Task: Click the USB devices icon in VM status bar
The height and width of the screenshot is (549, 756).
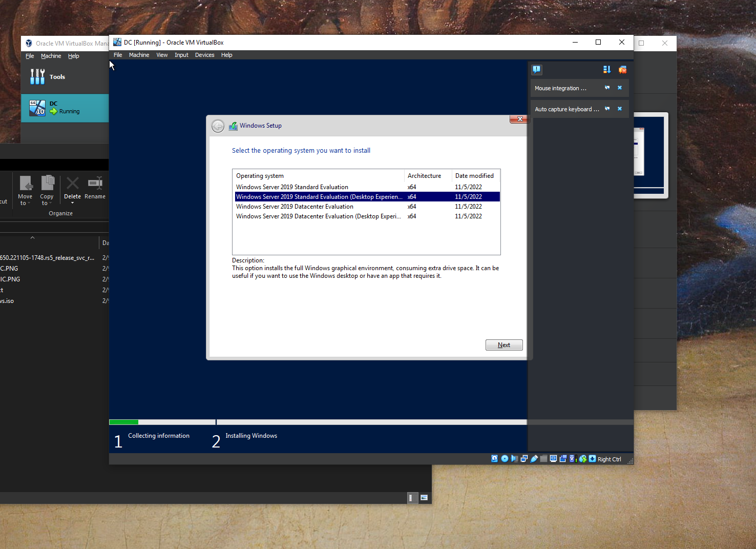Action: point(534,459)
